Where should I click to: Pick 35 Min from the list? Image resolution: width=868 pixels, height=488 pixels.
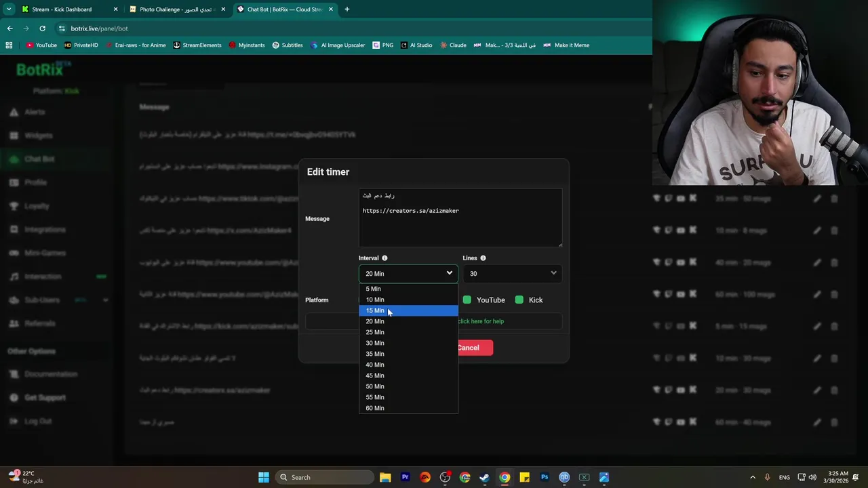(x=408, y=354)
